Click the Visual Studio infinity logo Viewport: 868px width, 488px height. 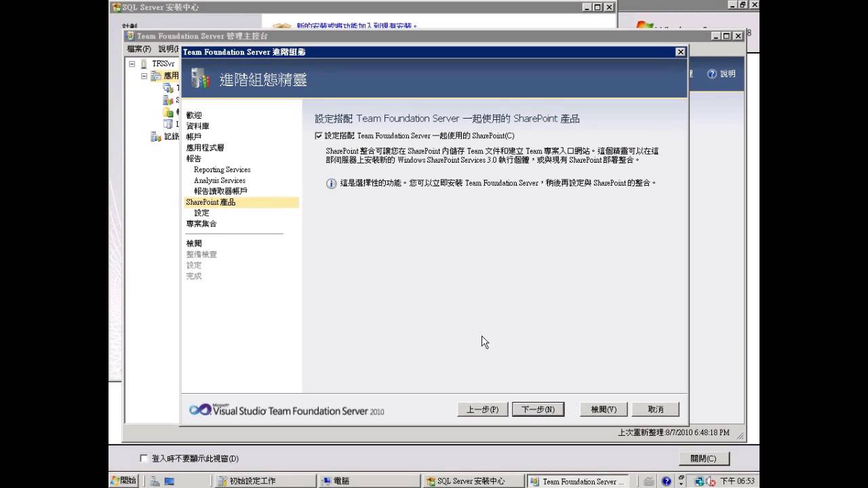pos(200,409)
